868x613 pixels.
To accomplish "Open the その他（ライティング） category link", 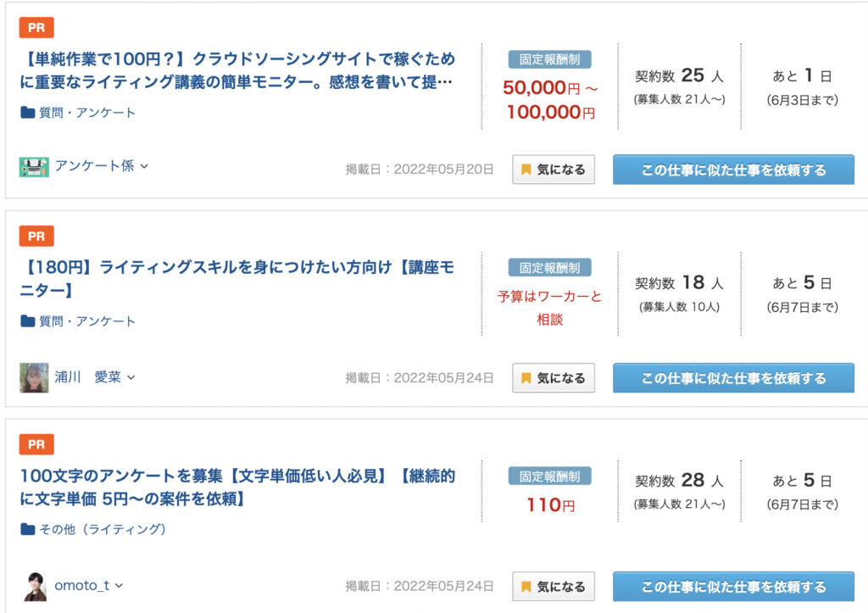I will coord(103,529).
